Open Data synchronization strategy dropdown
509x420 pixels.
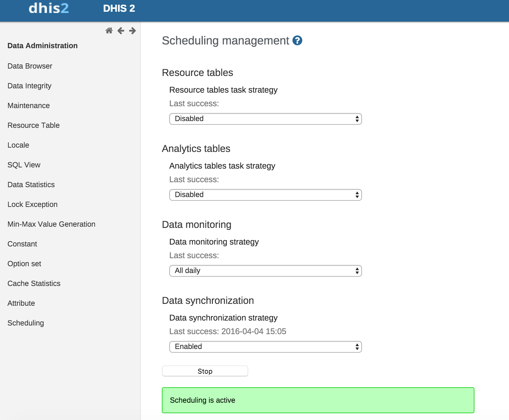point(265,347)
